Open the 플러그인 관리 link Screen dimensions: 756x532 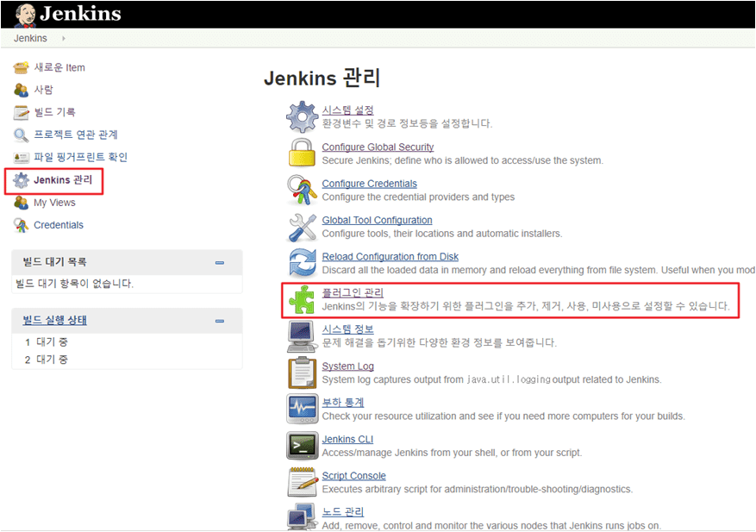pos(353,293)
